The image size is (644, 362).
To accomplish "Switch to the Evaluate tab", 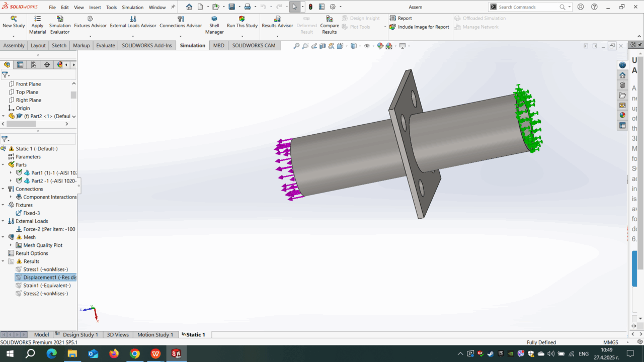I will [x=106, y=45].
